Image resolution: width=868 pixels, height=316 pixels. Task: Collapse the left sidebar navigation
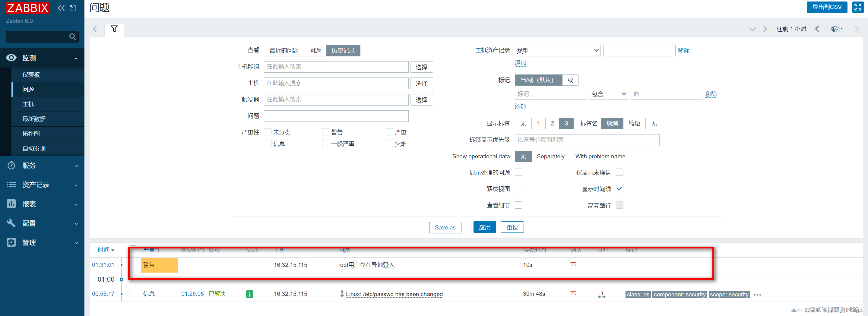[x=61, y=8]
